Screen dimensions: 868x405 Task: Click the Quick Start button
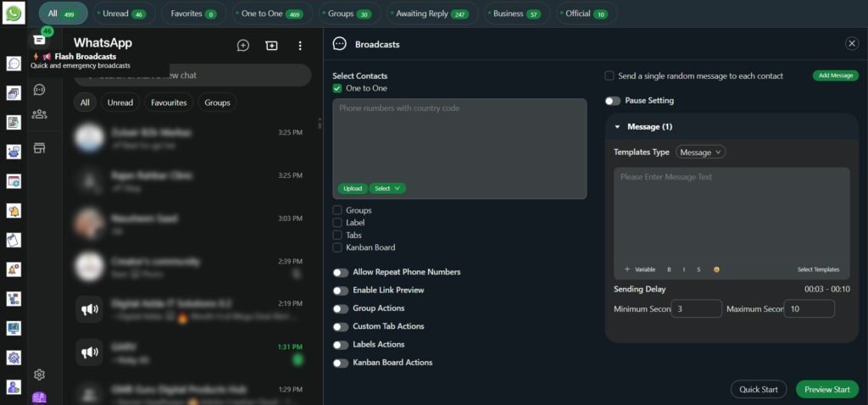(x=759, y=389)
